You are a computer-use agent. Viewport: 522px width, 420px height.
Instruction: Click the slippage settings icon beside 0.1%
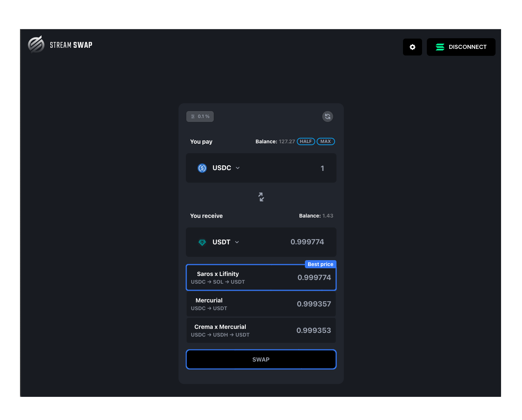(x=193, y=116)
